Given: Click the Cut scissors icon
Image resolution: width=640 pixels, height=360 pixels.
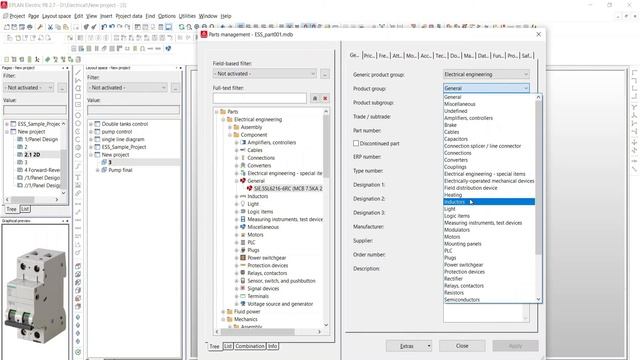Looking at the screenshot, I should click(x=50, y=27).
